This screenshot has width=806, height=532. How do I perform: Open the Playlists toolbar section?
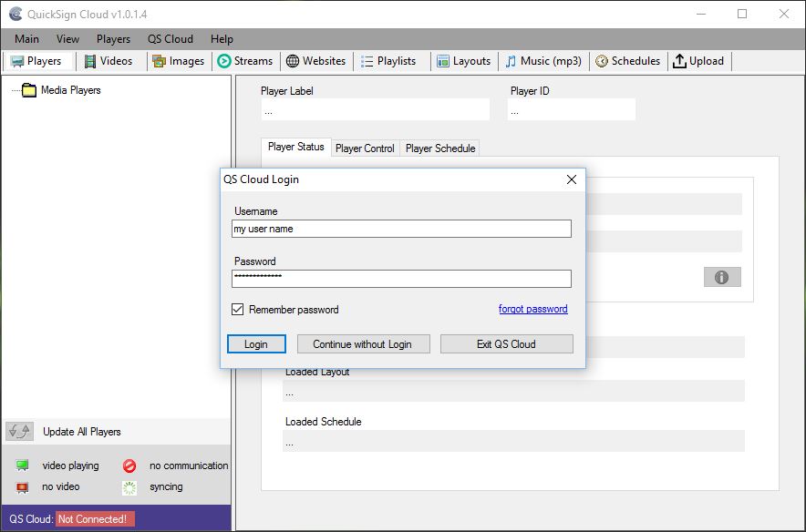388,61
